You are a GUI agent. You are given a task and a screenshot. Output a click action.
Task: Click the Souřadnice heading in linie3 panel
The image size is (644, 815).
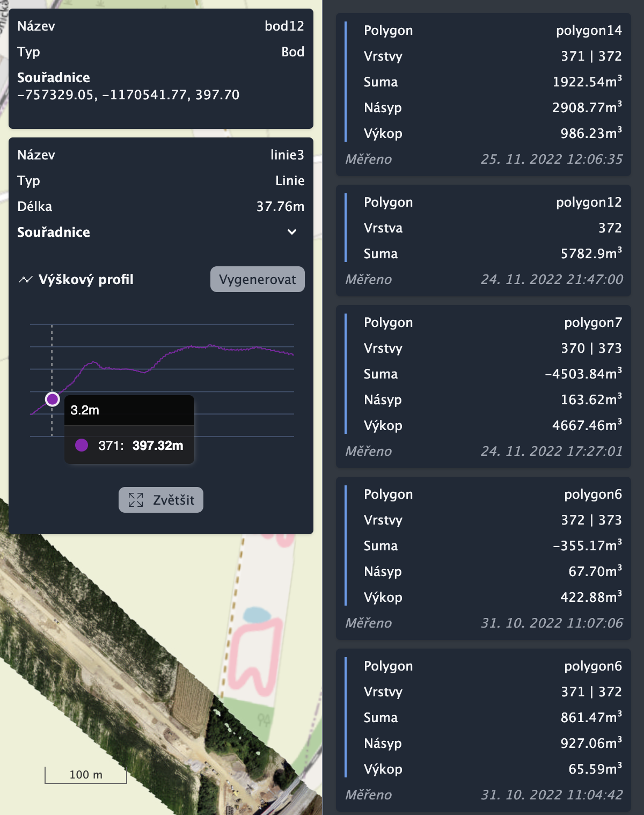(54, 232)
